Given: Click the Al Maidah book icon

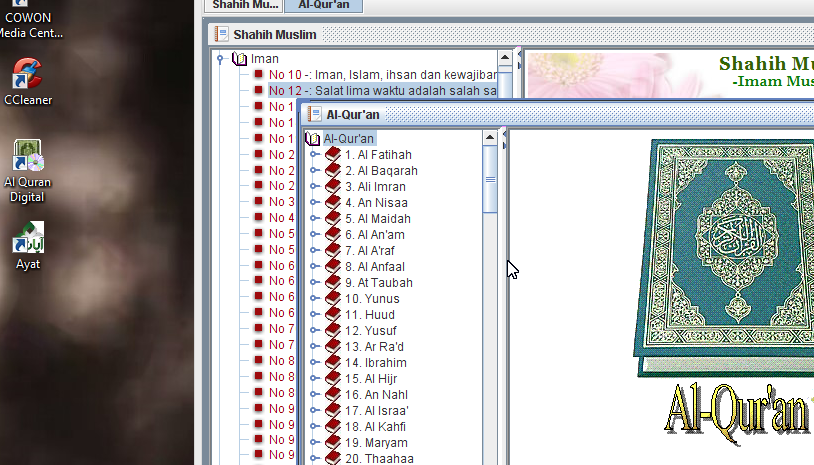Looking at the screenshot, I should click(333, 218).
